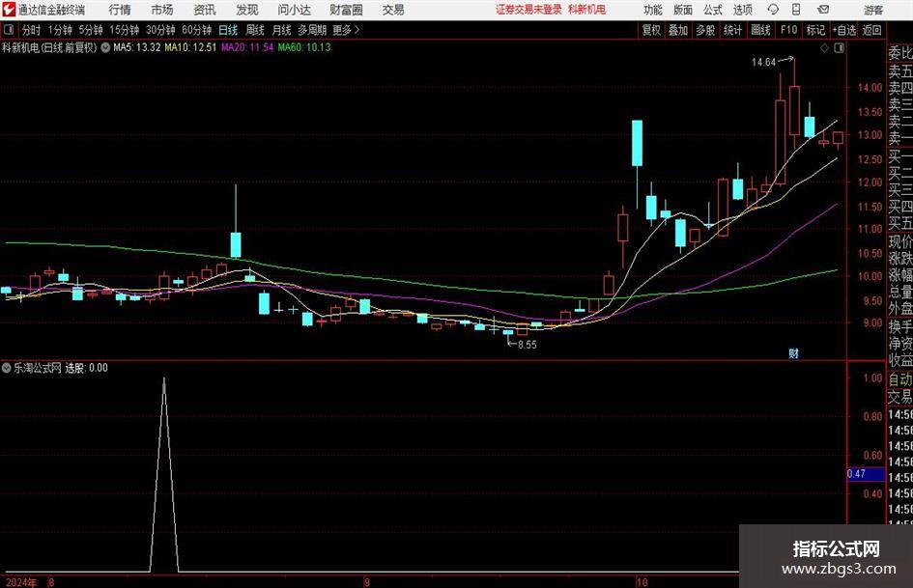Switch to the 5分钟 period tab
Screen dimensions: 913x588
(x=91, y=30)
